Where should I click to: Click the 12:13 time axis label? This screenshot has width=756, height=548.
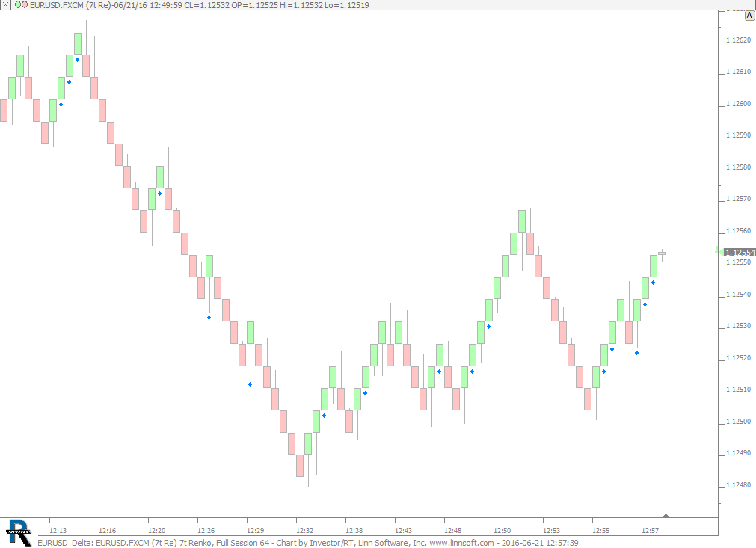[x=58, y=530]
